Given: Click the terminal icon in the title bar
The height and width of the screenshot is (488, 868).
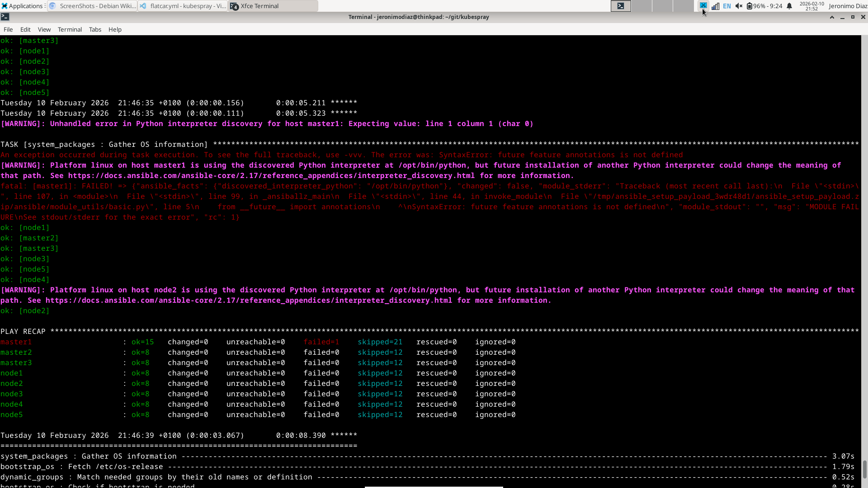Looking at the screenshot, I should click(x=5, y=17).
